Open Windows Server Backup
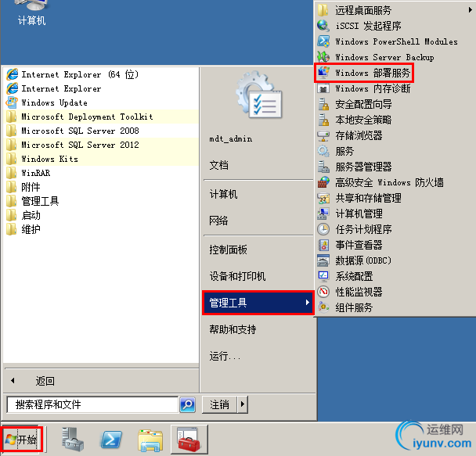 [x=376, y=57]
